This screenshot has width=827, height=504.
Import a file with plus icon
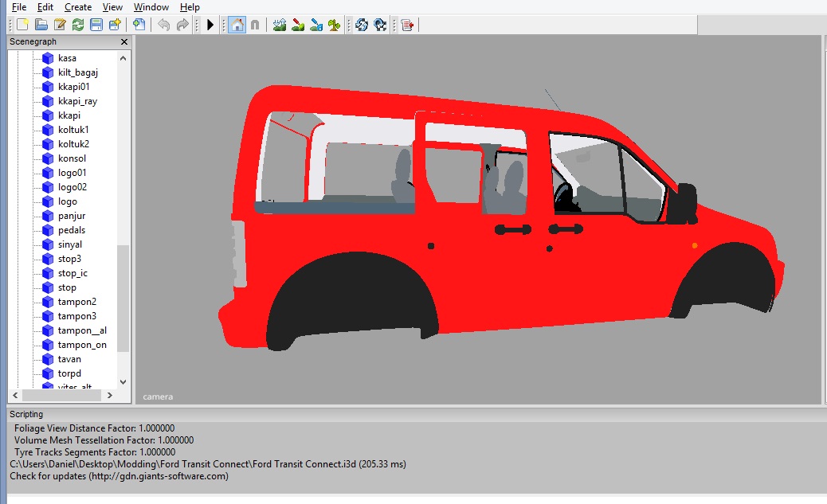[139, 25]
